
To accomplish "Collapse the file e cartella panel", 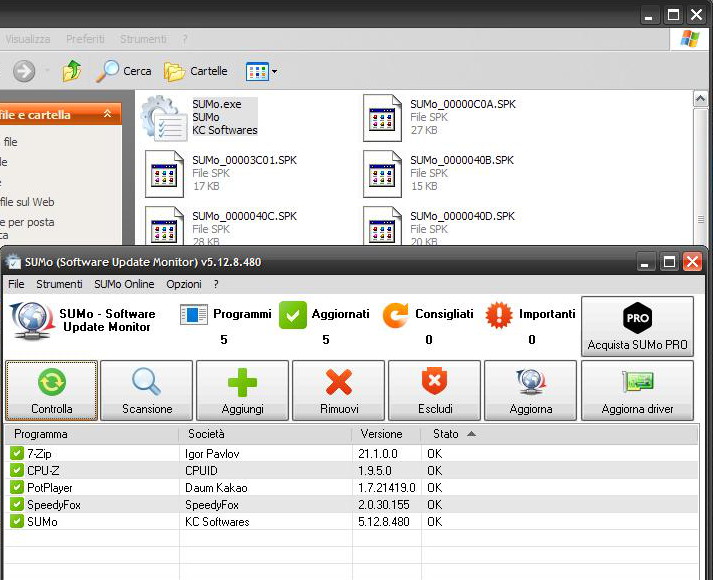I will tap(107, 114).
